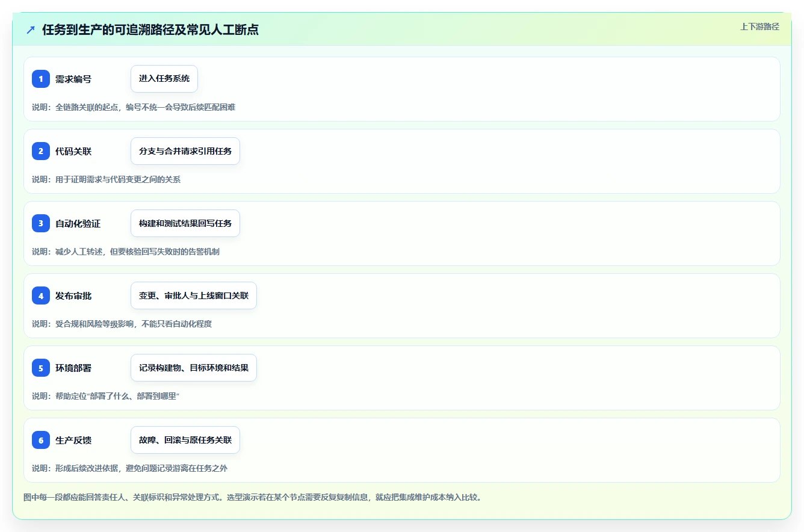This screenshot has width=804, height=532.
Task: Click the 生产反馈 step label
Action: coord(73,440)
